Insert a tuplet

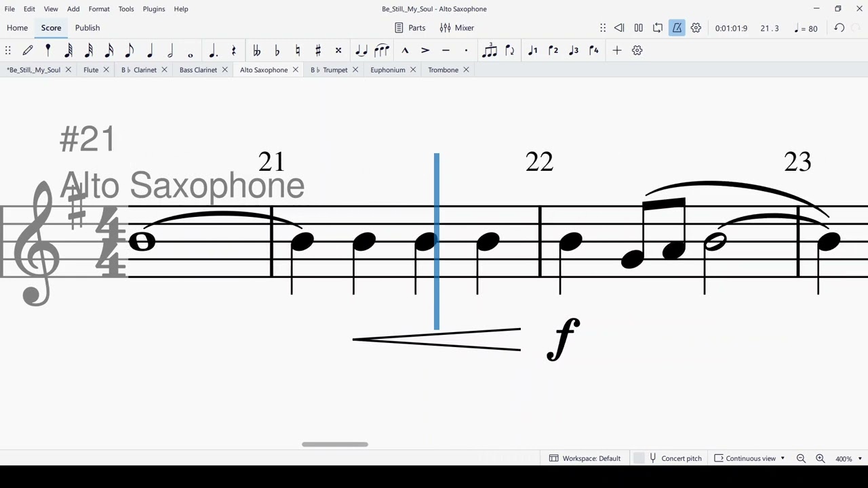click(489, 50)
